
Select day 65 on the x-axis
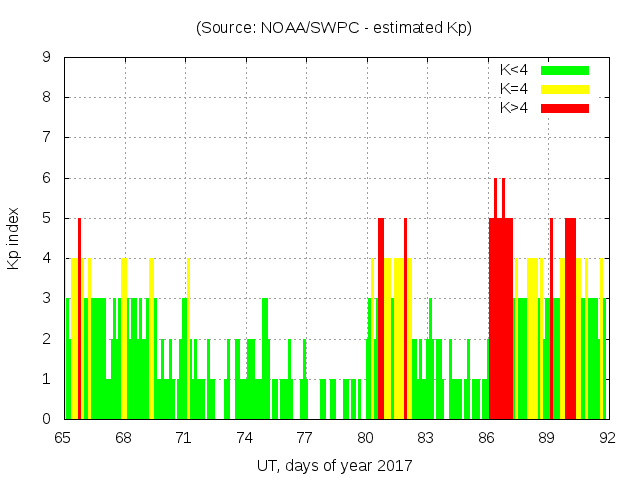click(63, 437)
